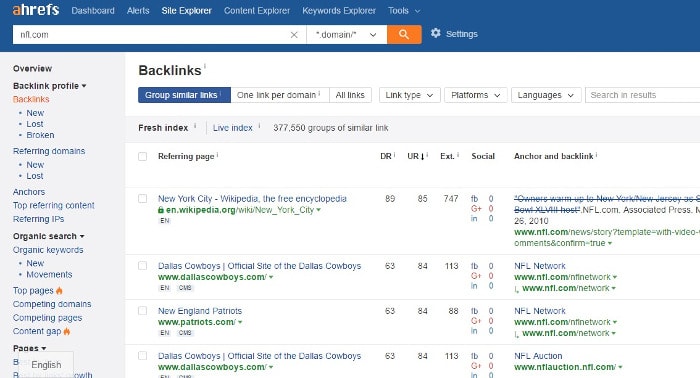The image size is (700, 378).
Task: Select Group similar links toggle
Action: (x=184, y=95)
